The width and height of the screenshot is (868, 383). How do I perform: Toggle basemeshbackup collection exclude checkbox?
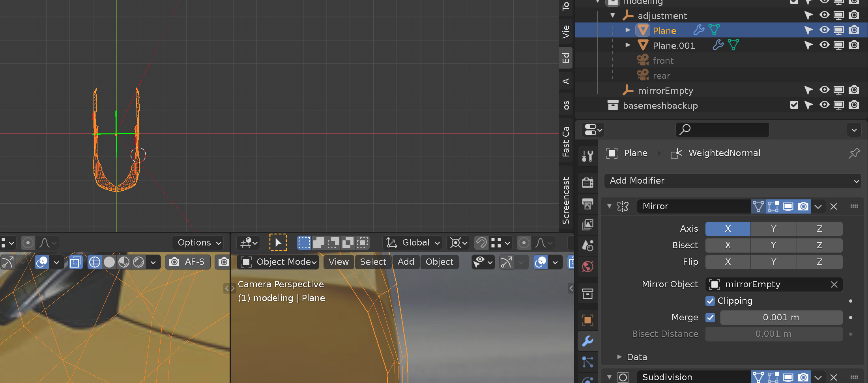pos(794,105)
